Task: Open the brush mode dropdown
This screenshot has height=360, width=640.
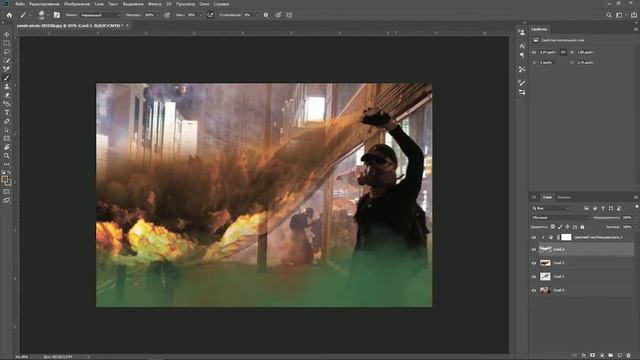Action: coord(100,15)
